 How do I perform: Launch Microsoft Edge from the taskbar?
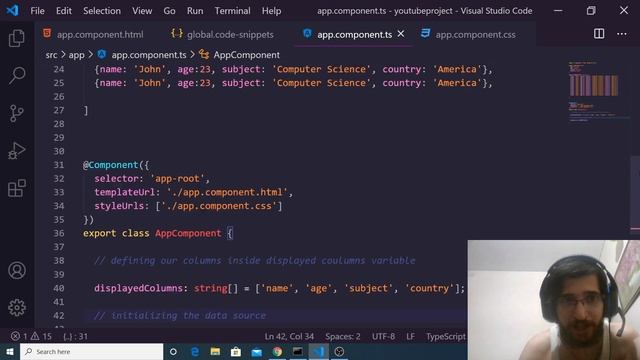[195, 351]
